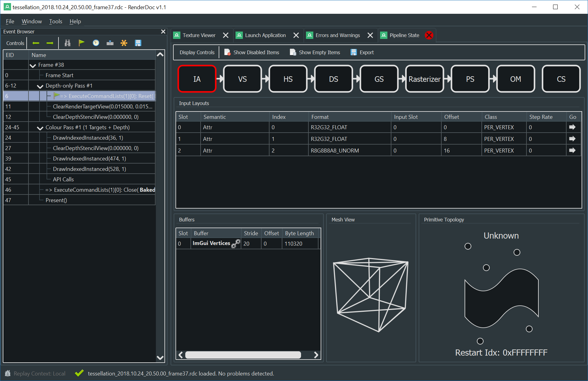588x381 pixels.
Task: Open the Tools menu
Action: [55, 21]
